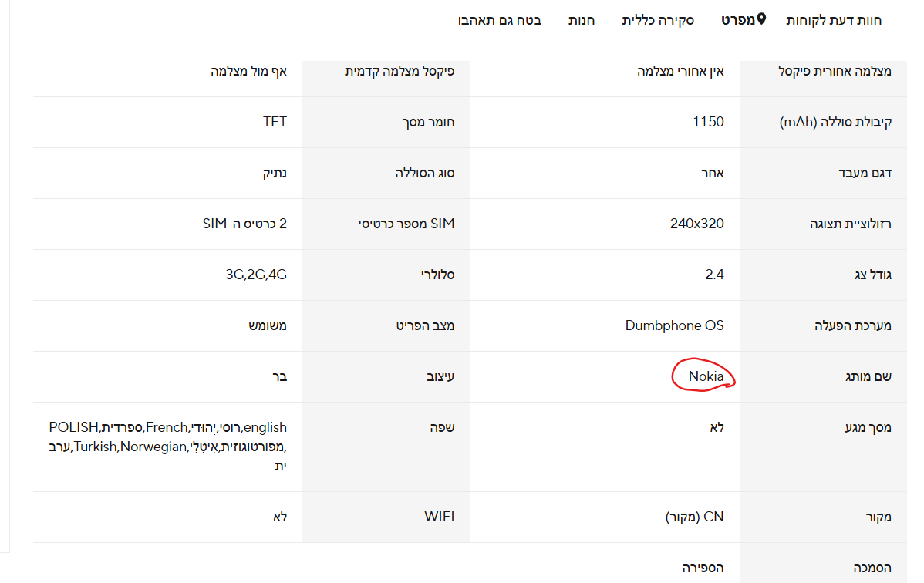Image resolution: width=924 pixels, height=583 pixels.
Task: Click the circled Nokia brand value
Action: tap(706, 376)
